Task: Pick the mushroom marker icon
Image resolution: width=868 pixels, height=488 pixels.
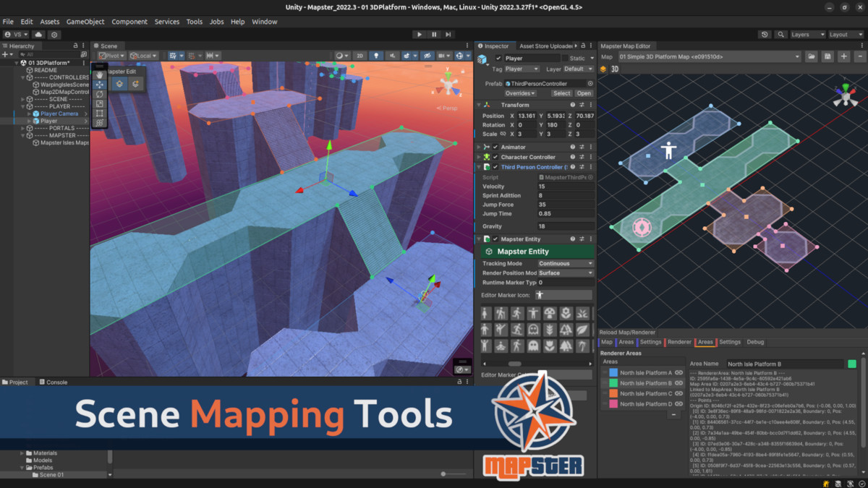Action: point(549,314)
